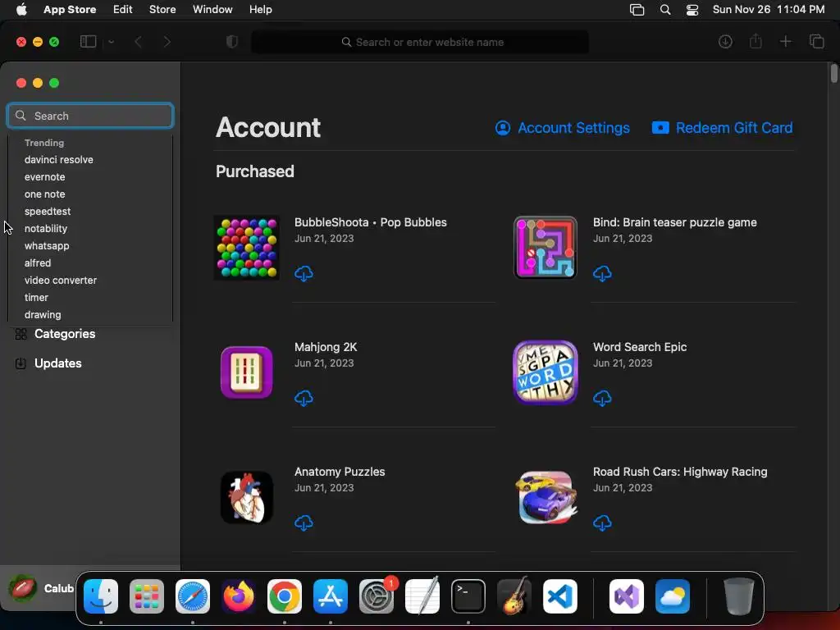The image size is (840, 630).
Task: Open the Apple menu
Action: [x=21, y=10]
